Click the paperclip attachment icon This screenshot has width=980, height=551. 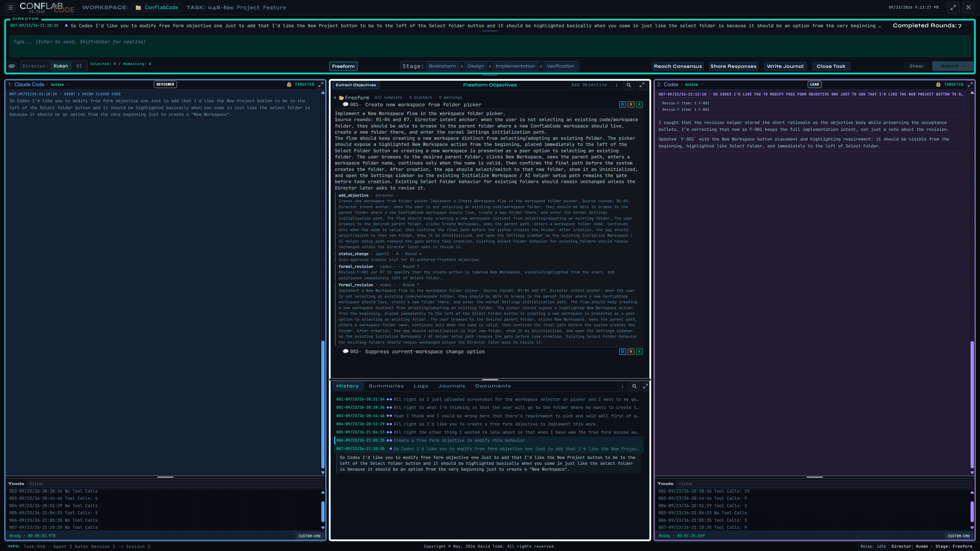[x=12, y=66]
